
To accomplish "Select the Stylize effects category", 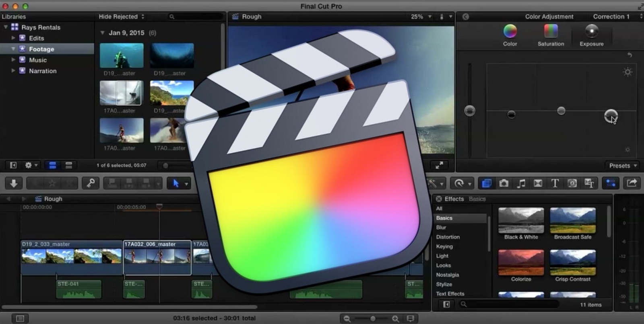I will tap(444, 284).
